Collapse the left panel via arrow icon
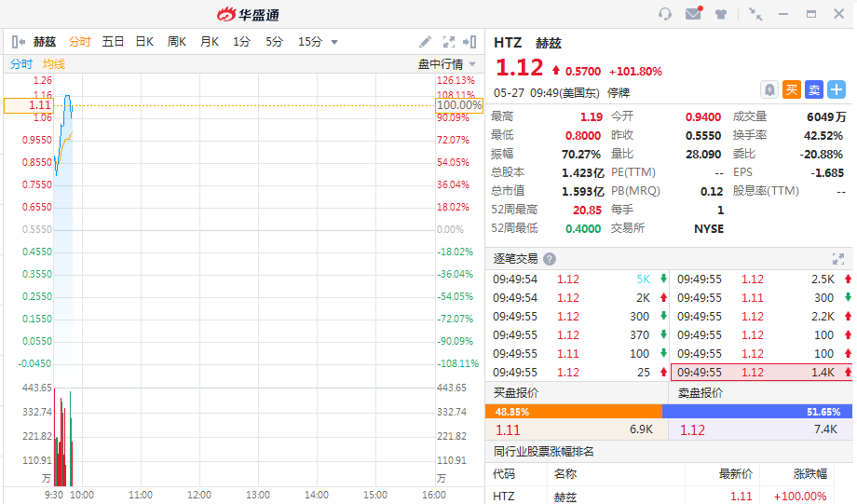 tap(18, 42)
